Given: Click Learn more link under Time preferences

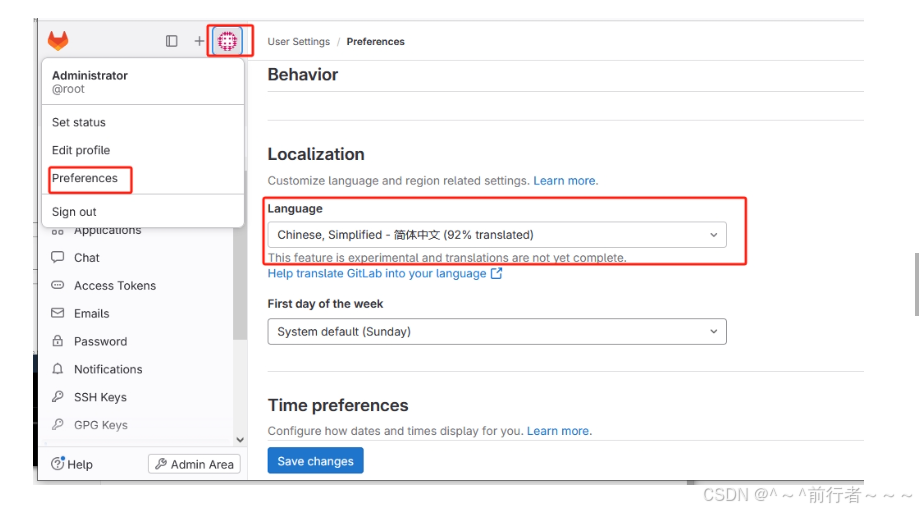Looking at the screenshot, I should coord(558,431).
